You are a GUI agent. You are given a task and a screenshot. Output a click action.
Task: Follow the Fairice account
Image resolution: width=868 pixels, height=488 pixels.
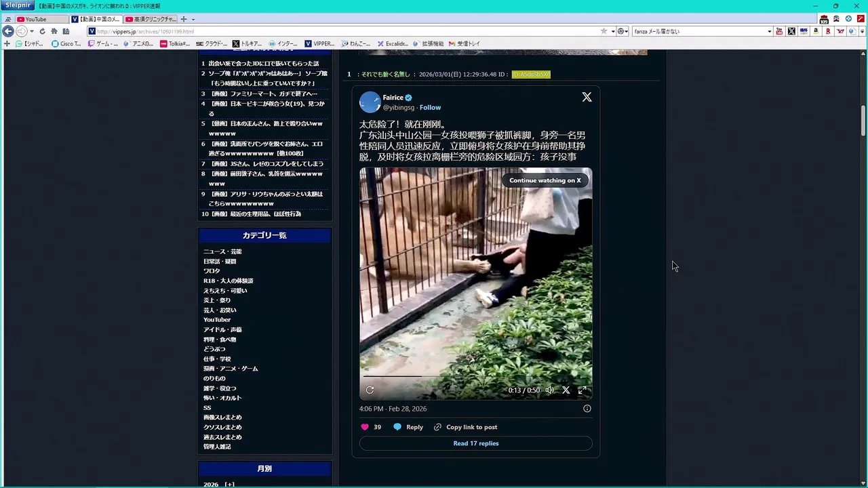tap(430, 107)
